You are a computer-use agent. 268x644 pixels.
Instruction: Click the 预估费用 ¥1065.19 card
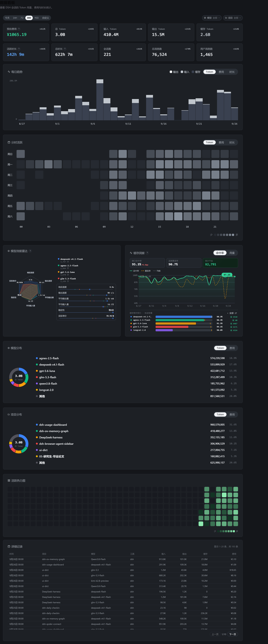pyautogui.click(x=26, y=32)
